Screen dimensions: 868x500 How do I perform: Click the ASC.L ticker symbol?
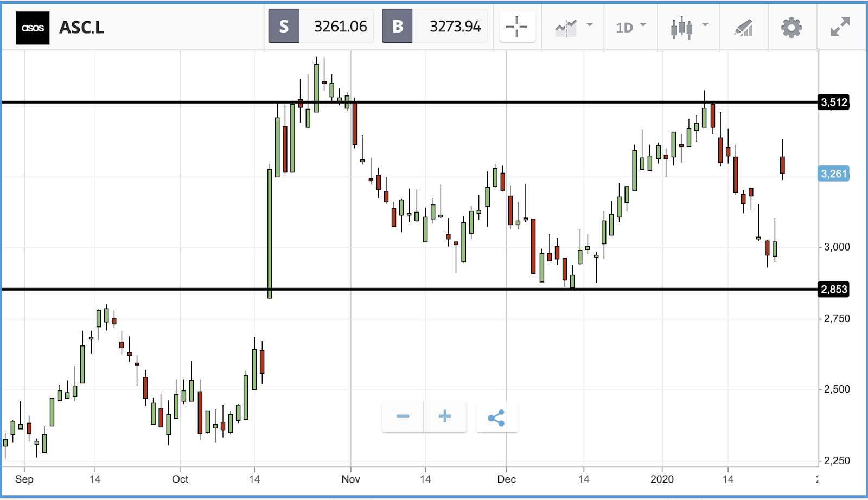coord(81,28)
